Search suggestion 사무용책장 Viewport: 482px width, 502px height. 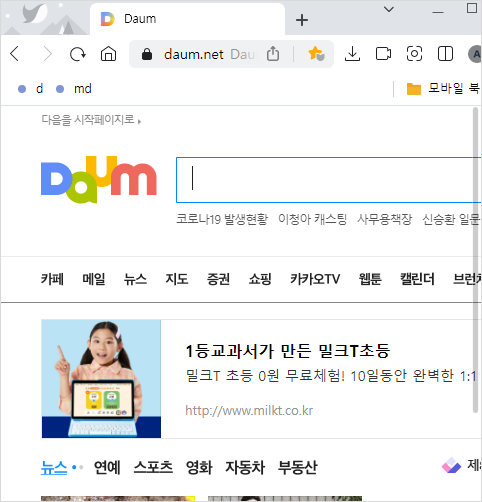coord(385,219)
